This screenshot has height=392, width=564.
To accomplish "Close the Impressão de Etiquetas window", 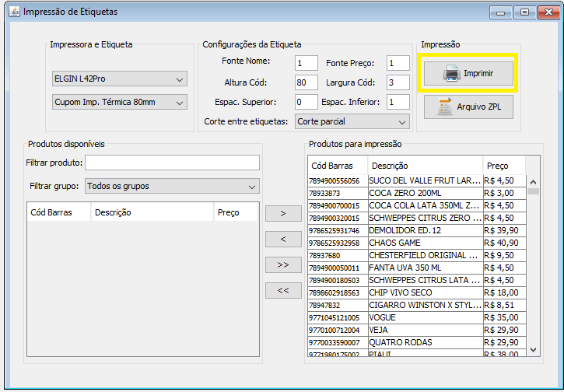I will (548, 12).
